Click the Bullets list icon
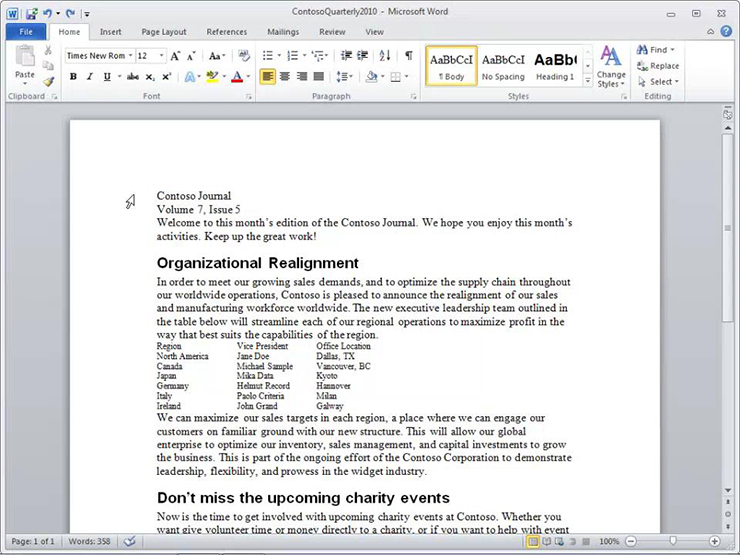Viewport: 740px width, 555px height. (268, 56)
